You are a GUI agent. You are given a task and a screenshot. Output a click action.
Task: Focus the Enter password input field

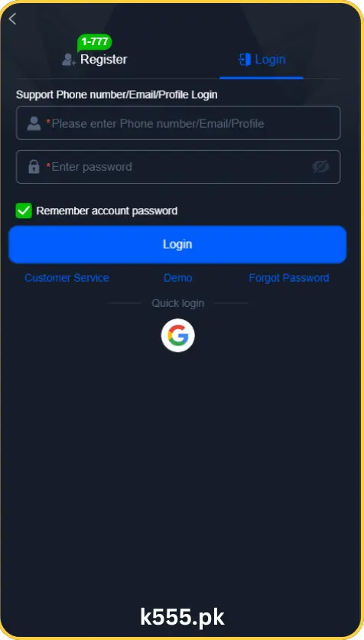[178, 167]
